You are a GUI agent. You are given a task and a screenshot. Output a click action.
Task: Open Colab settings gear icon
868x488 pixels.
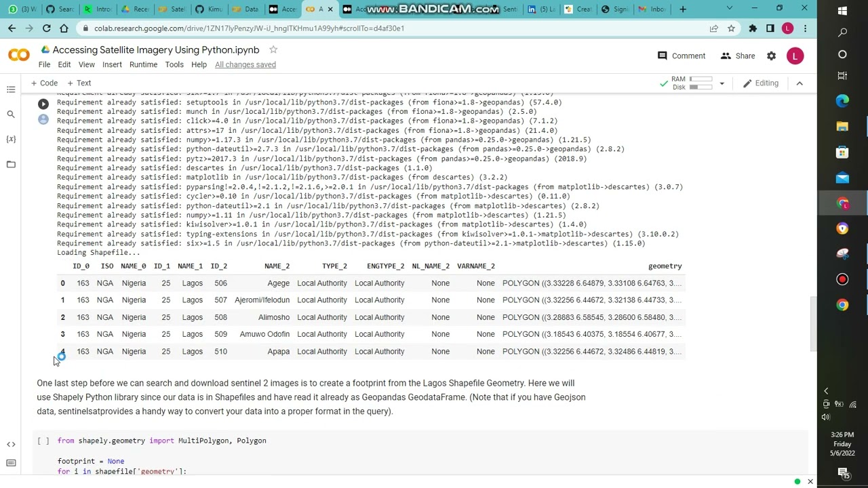[771, 56]
